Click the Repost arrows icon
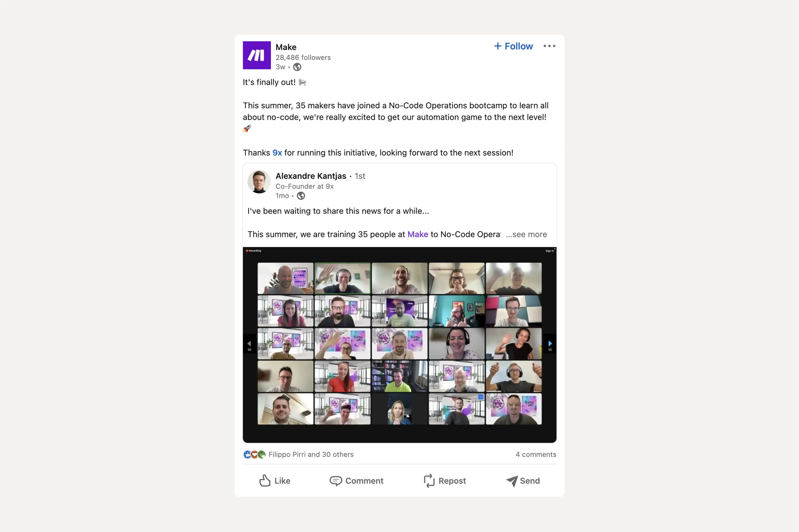Image resolution: width=799 pixels, height=532 pixels. point(429,481)
